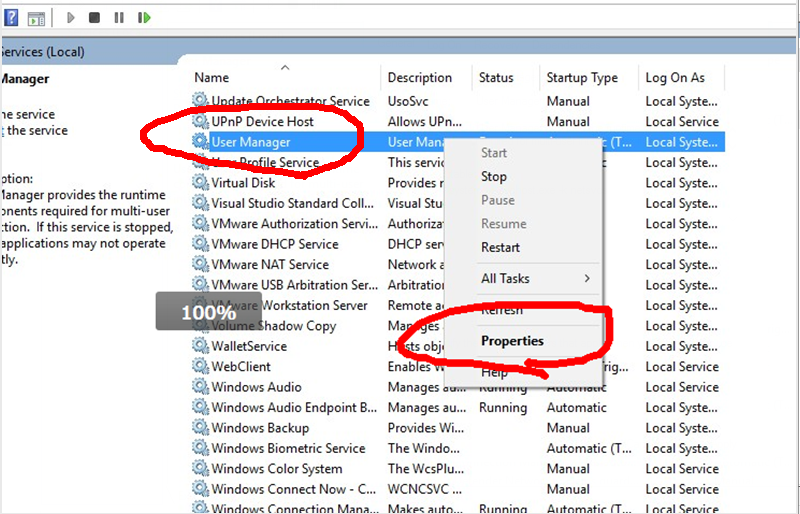Select Windows Backup service name
The image size is (800, 514).
pos(260,428)
